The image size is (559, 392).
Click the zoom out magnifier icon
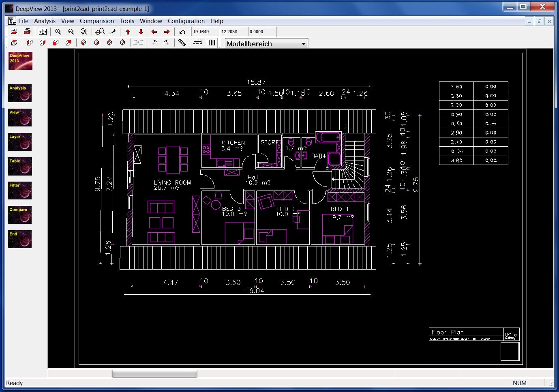tap(71, 32)
